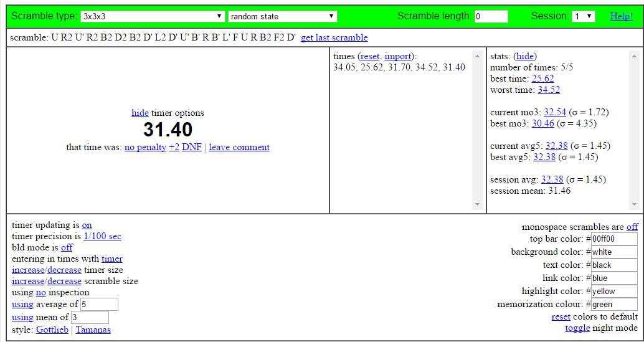Click times panel scroll down arrow
The height and width of the screenshot is (342, 644).
pyautogui.click(x=477, y=204)
